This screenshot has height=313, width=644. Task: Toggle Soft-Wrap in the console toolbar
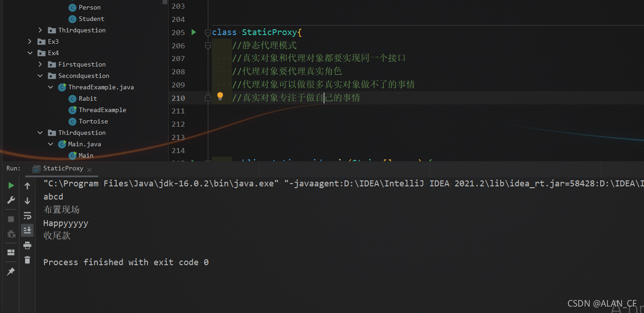(x=27, y=216)
